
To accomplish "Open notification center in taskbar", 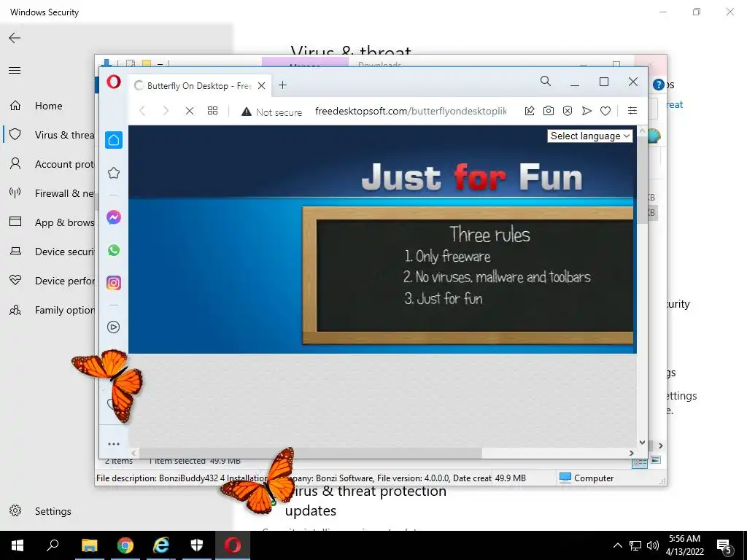I will (x=724, y=546).
